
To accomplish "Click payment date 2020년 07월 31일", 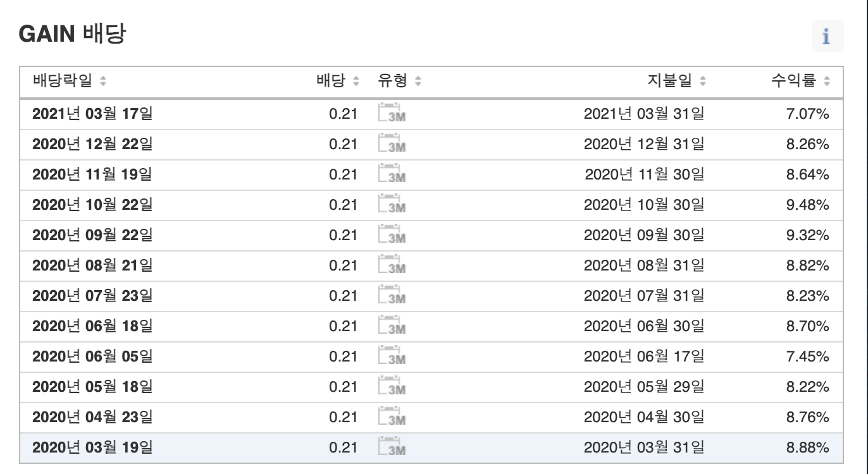I will pos(644,296).
